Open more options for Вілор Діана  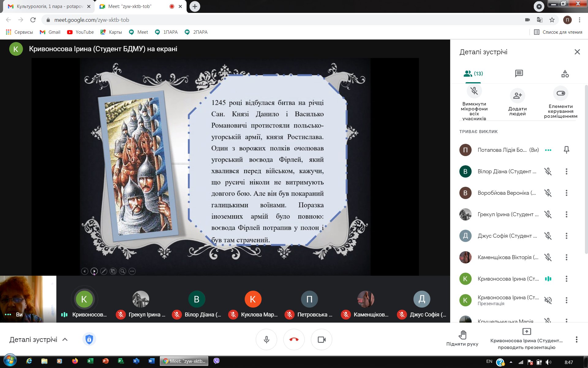point(567,171)
